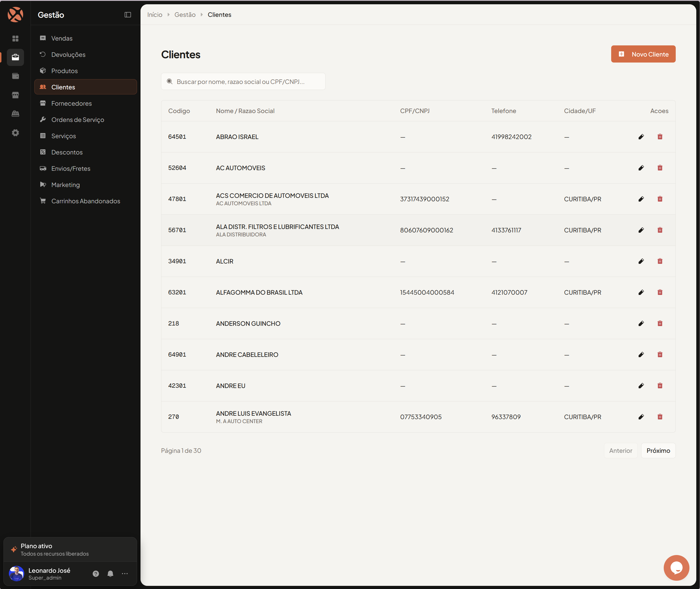700x589 pixels.
Task: Open notifications via the bell icon
Action: 110,574
